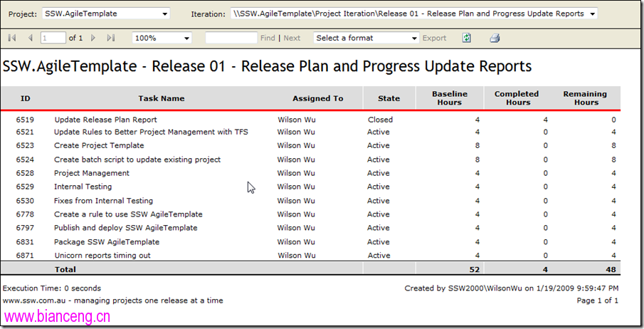This screenshot has width=644, height=329.
Task: Go to previous report page
Action: 30,38
